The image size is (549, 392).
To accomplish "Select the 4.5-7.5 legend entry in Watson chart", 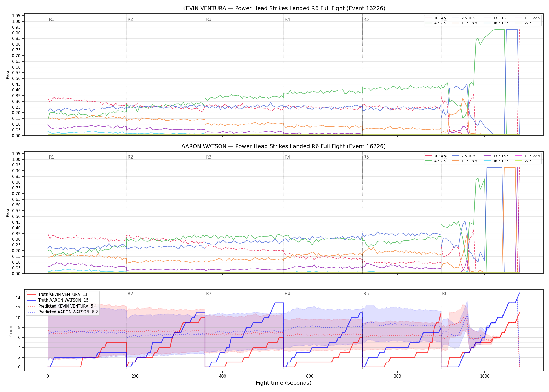I will click(x=436, y=161).
